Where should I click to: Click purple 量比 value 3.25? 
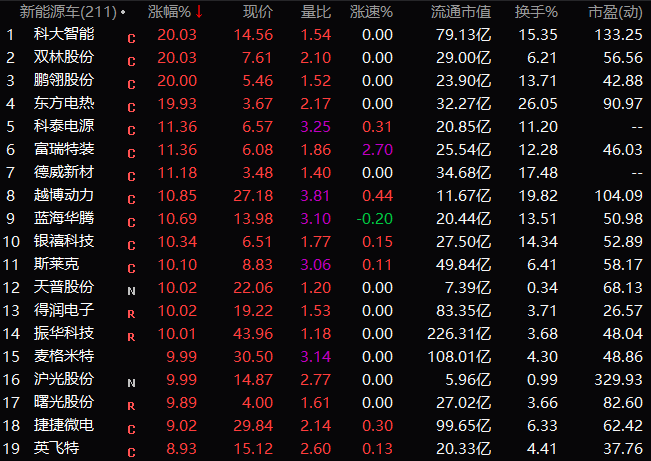tap(316, 127)
